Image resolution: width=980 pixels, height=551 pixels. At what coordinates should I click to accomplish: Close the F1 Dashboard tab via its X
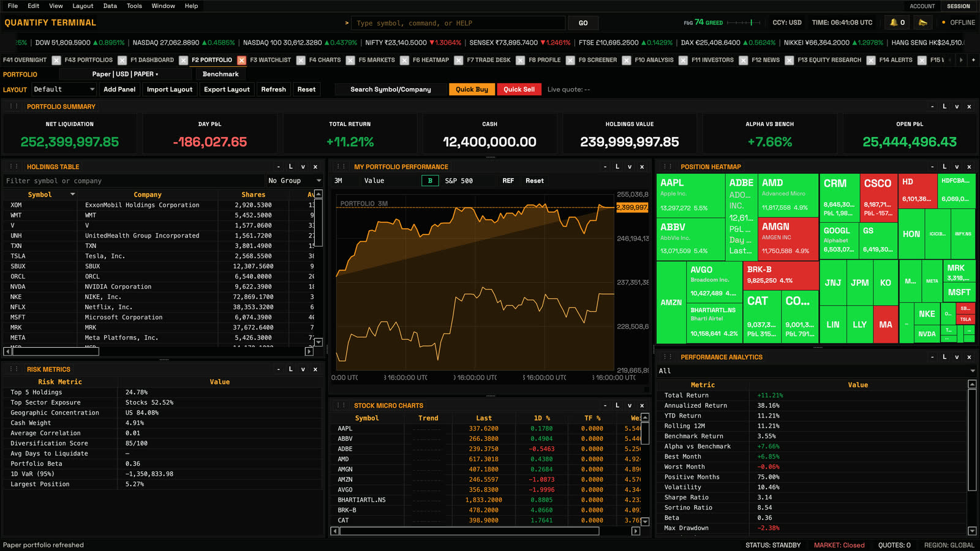(x=183, y=60)
